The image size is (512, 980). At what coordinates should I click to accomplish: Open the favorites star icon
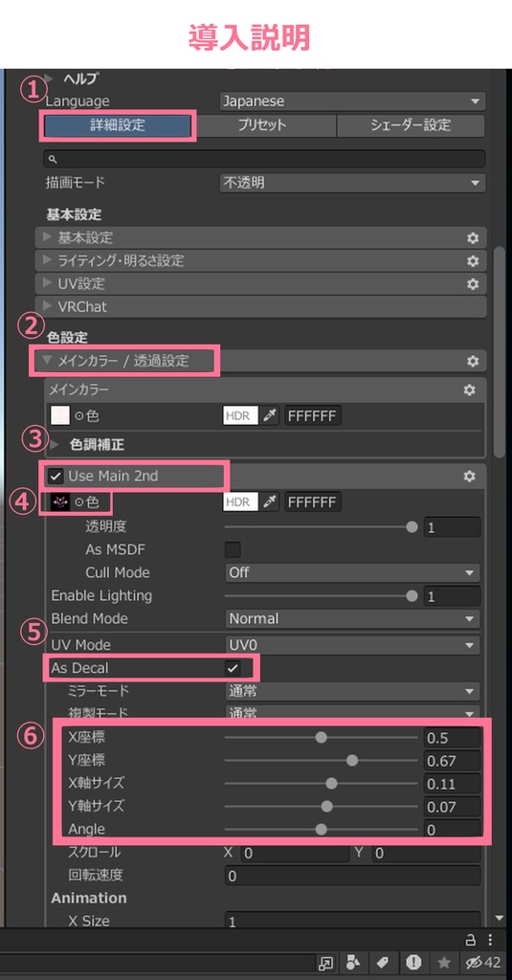pos(444,962)
